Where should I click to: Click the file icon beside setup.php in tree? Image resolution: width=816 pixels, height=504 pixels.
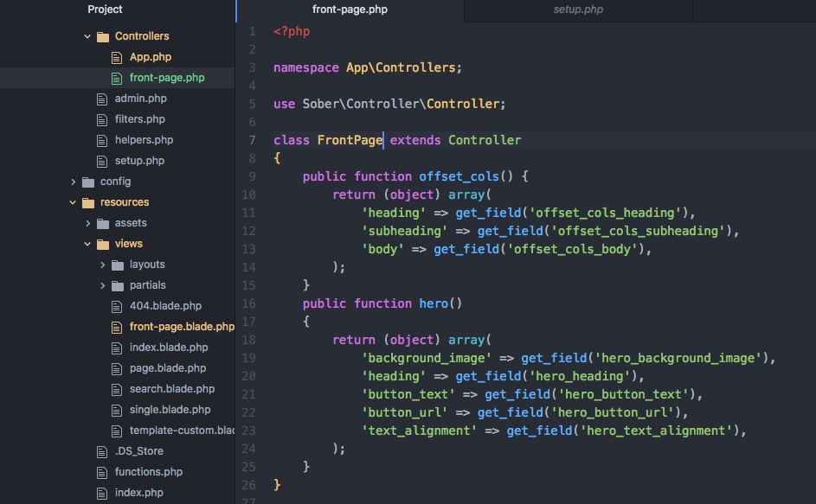(102, 162)
